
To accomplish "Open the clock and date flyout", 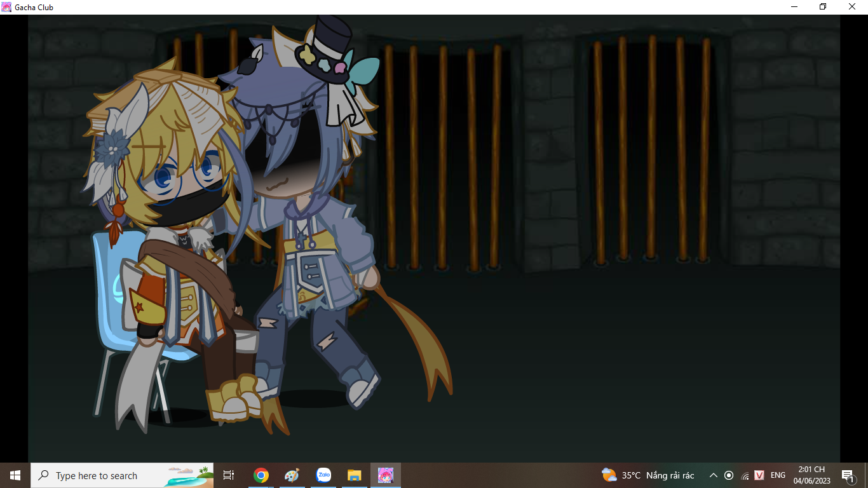I will [x=811, y=475].
